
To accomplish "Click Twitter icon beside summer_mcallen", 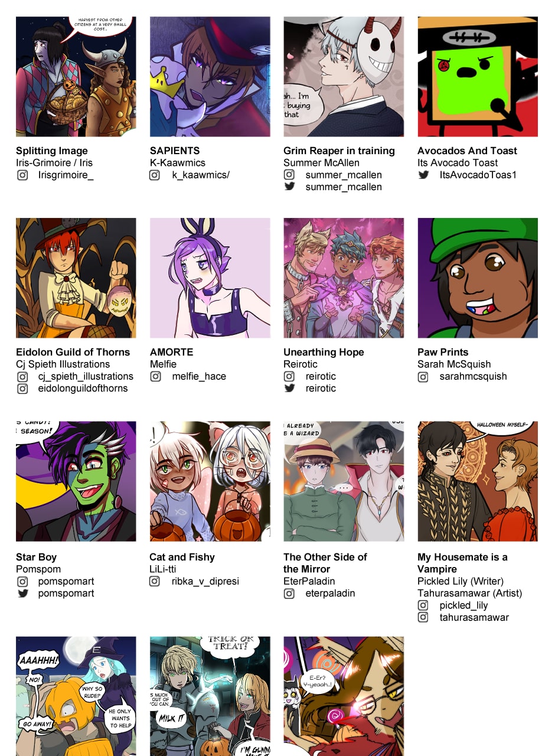I will coord(289,187).
